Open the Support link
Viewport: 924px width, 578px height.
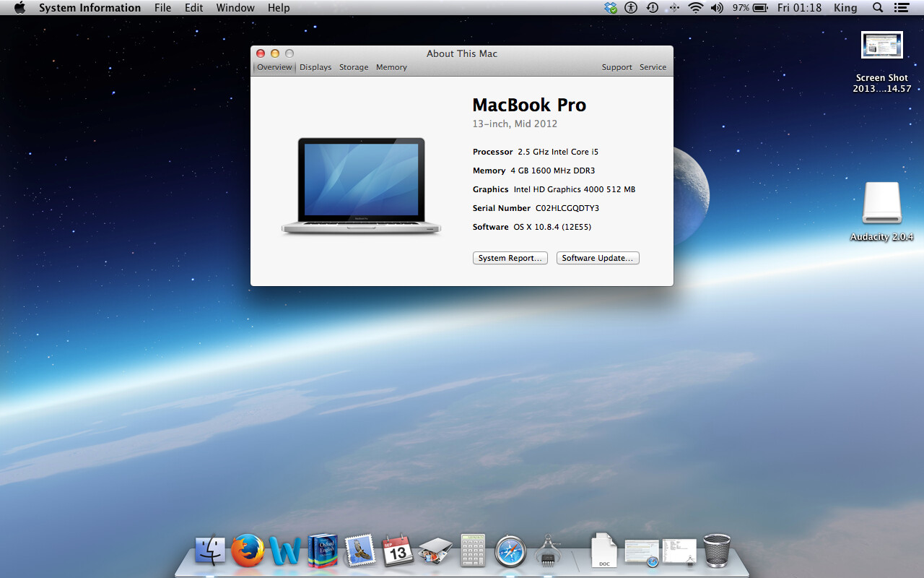[617, 67]
